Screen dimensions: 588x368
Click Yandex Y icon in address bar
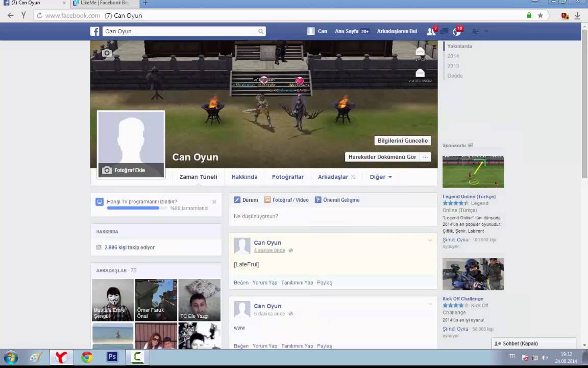[23, 15]
